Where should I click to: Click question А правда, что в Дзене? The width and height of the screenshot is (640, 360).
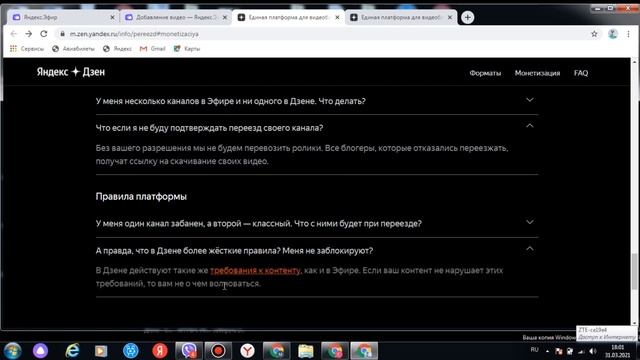click(234, 251)
